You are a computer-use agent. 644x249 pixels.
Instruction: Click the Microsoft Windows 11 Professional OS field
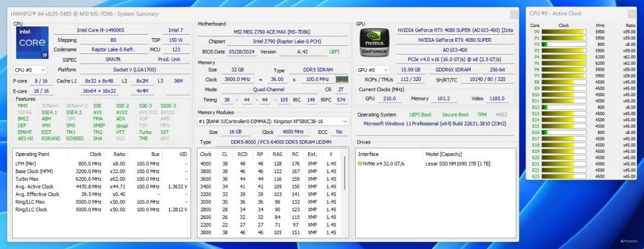click(x=436, y=124)
